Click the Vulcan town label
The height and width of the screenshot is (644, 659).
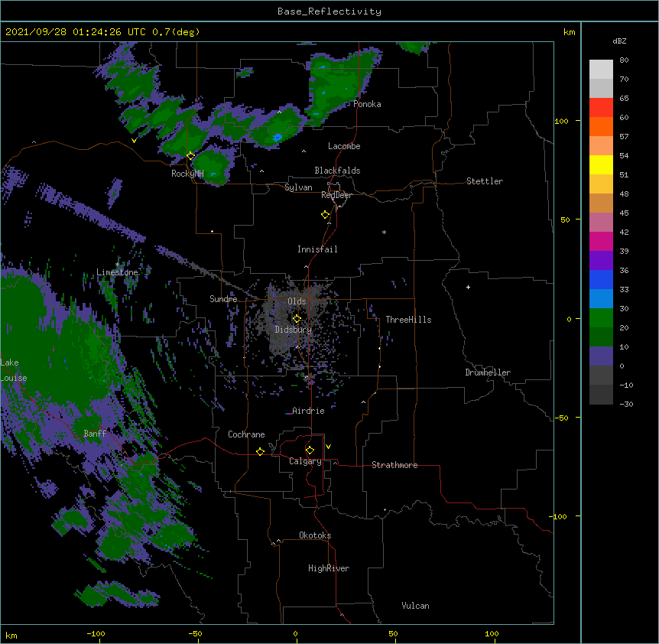pos(415,606)
